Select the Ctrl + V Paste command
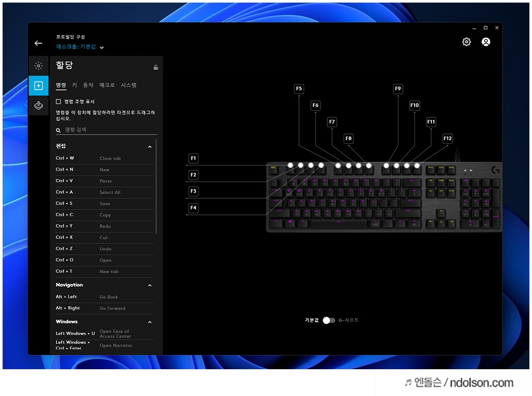The image size is (532, 396). 104,181
